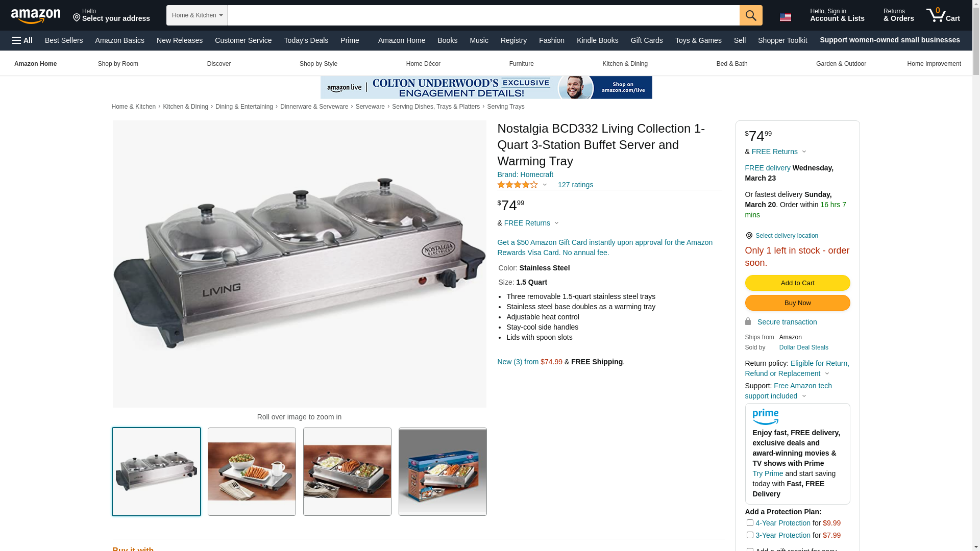Viewport: 980px width, 551px height.
Task: Open the All hamburger menu
Action: 22,40
